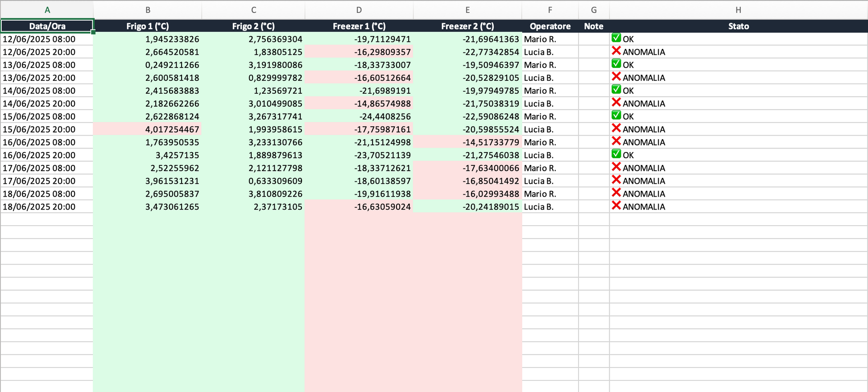Image resolution: width=868 pixels, height=392 pixels.
Task: Click the Operatore header cell
Action: click(550, 26)
